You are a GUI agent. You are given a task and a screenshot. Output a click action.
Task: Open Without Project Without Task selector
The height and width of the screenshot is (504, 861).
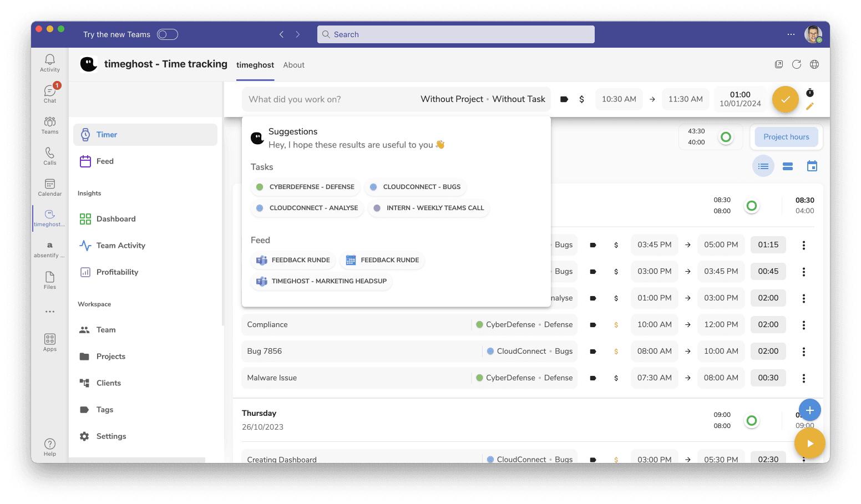(x=483, y=99)
